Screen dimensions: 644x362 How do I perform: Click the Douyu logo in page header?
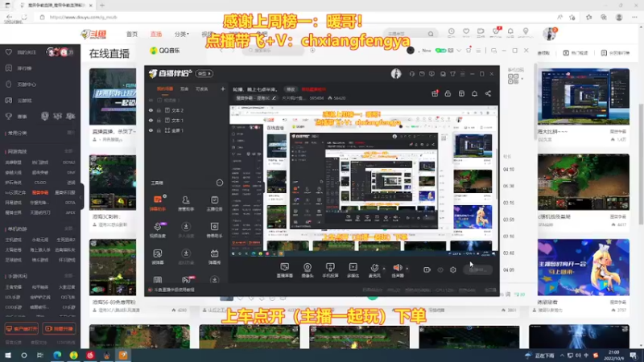pos(93,34)
